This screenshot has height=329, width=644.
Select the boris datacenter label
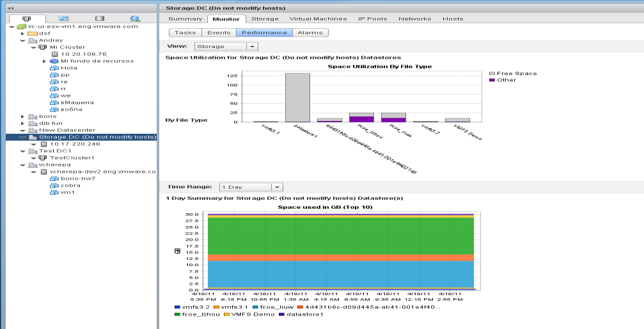pyautogui.click(x=47, y=116)
